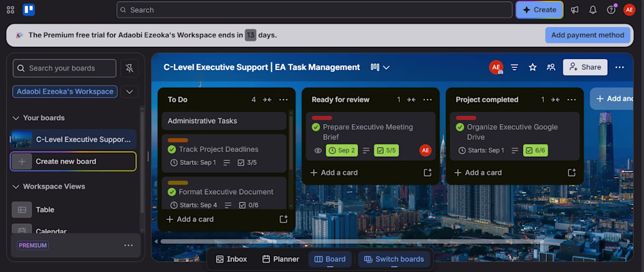Click the top Search field

314,10
